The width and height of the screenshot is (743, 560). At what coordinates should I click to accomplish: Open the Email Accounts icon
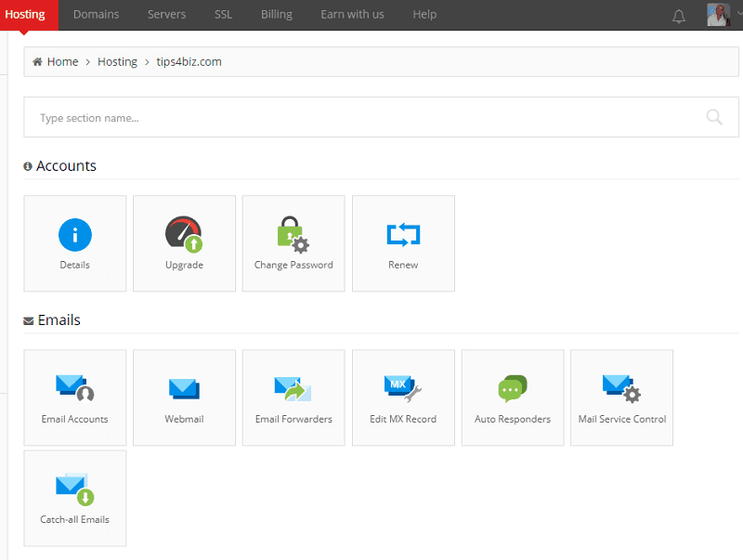(x=74, y=388)
